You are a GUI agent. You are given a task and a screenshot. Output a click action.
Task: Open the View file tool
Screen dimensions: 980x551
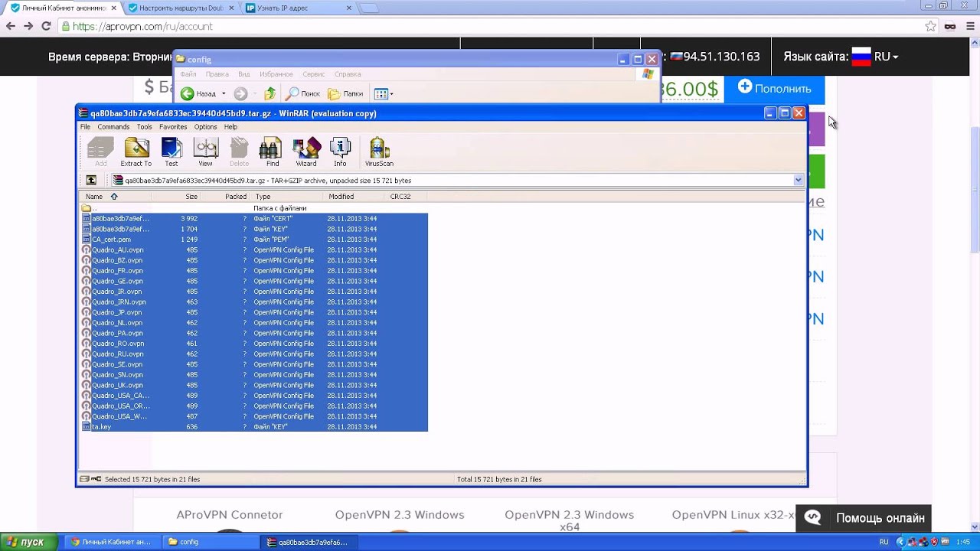point(205,152)
